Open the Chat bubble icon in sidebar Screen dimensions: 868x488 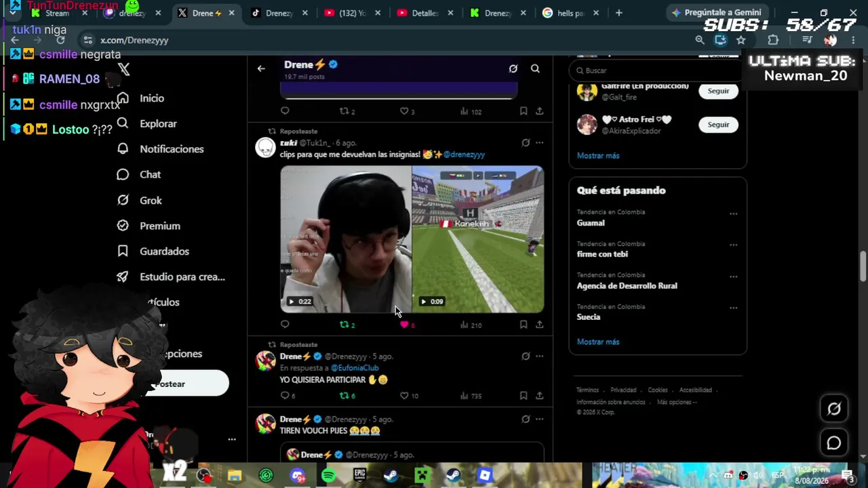[123, 175]
